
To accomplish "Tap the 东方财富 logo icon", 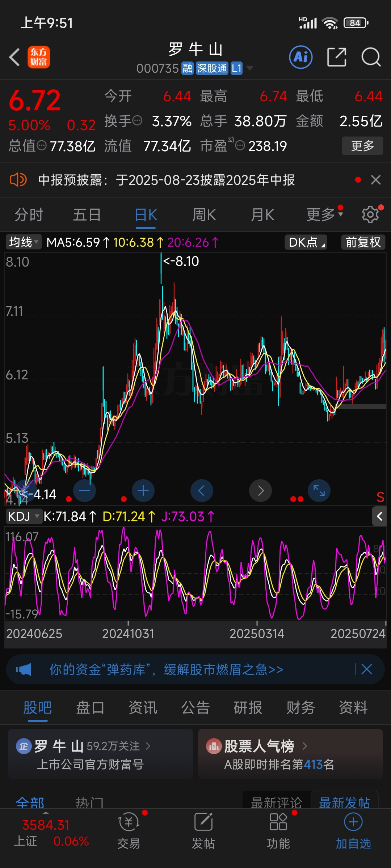I will coord(39,57).
